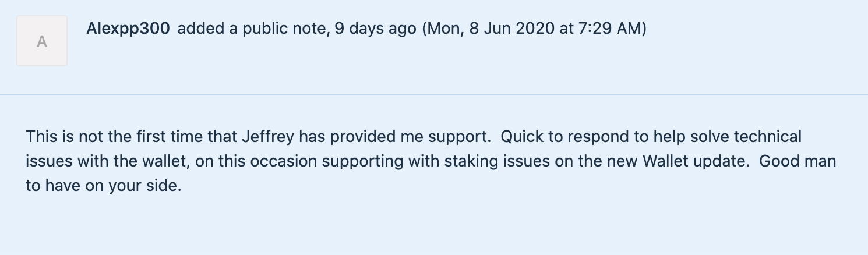Click the divider line under the note header
The width and height of the screenshot is (868, 255).
click(434, 94)
